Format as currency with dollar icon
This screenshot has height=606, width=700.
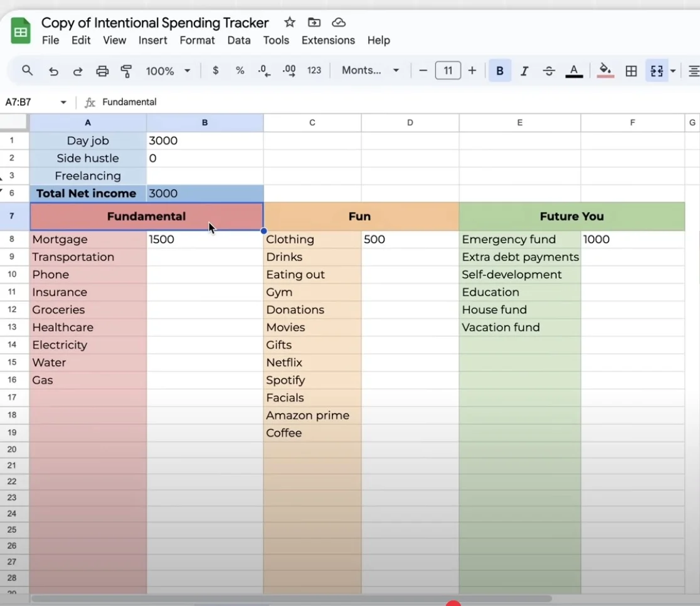[216, 70]
